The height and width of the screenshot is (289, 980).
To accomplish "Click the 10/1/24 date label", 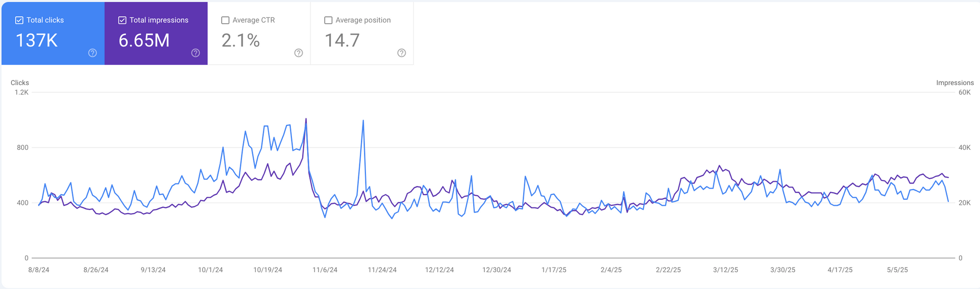I will click(x=210, y=270).
